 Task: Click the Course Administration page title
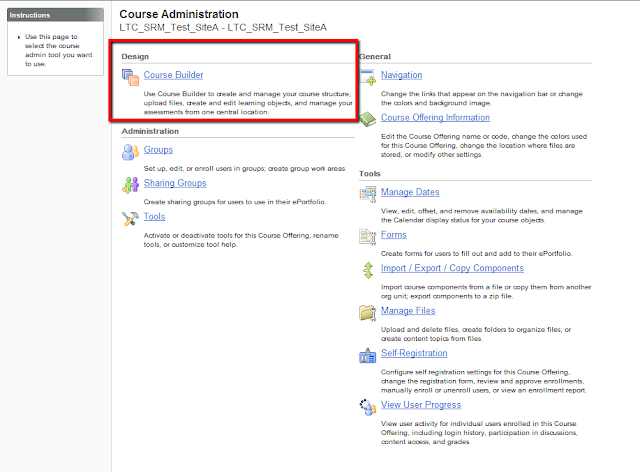pos(179,14)
